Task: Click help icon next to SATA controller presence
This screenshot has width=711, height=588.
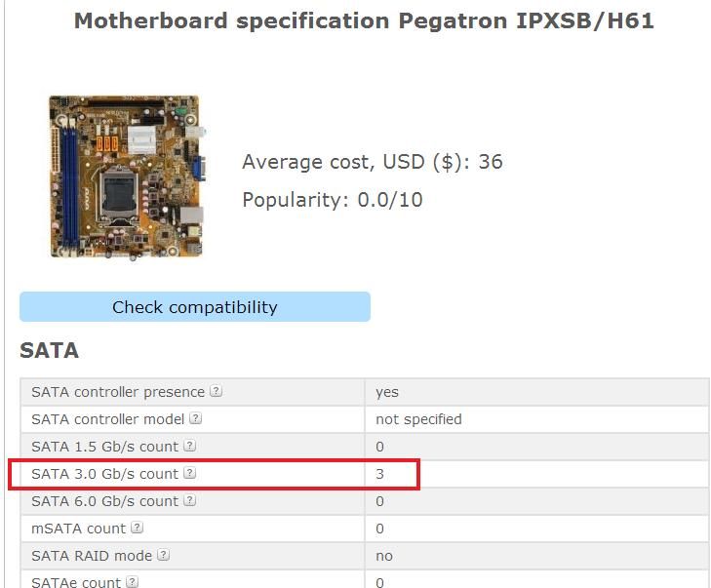Action: coord(217,392)
